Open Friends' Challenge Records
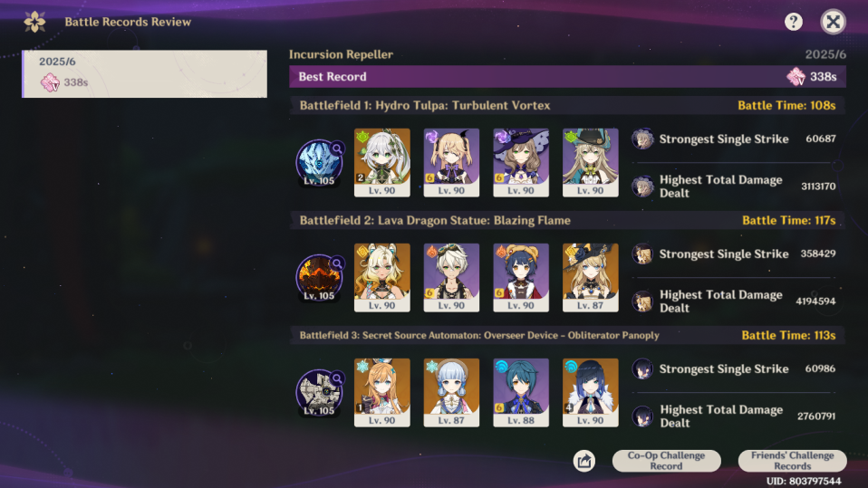This screenshot has width=868, height=488. coord(792,460)
